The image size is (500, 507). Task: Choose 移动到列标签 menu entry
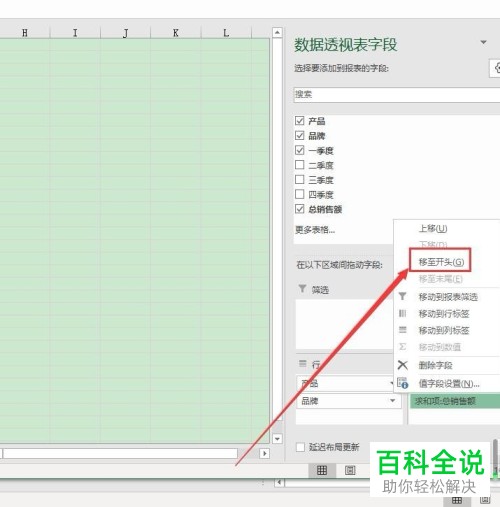pyautogui.click(x=444, y=330)
